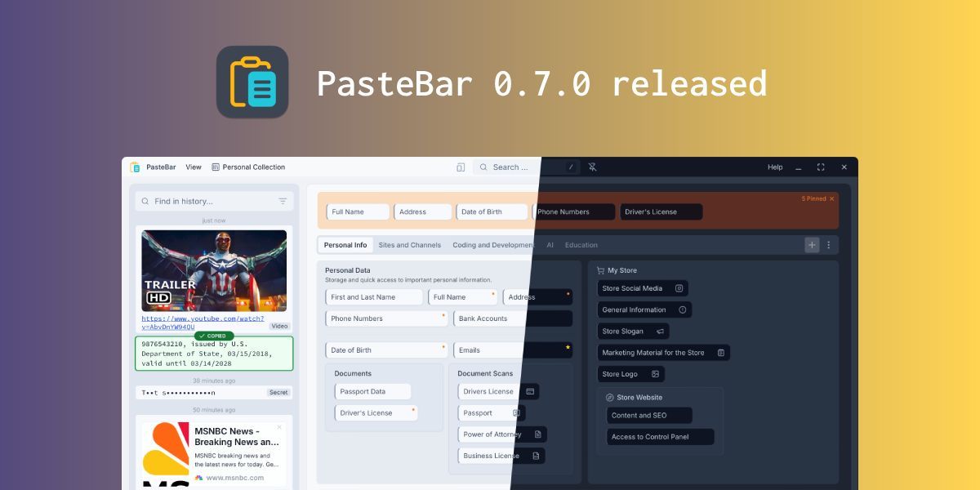Switch to the Personal Info tab
980x490 pixels.
345,245
